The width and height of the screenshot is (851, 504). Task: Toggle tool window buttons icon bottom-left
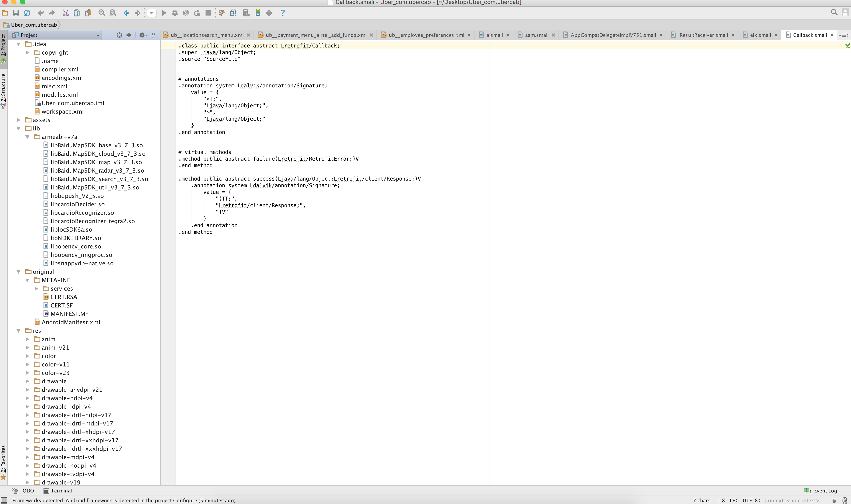4,500
